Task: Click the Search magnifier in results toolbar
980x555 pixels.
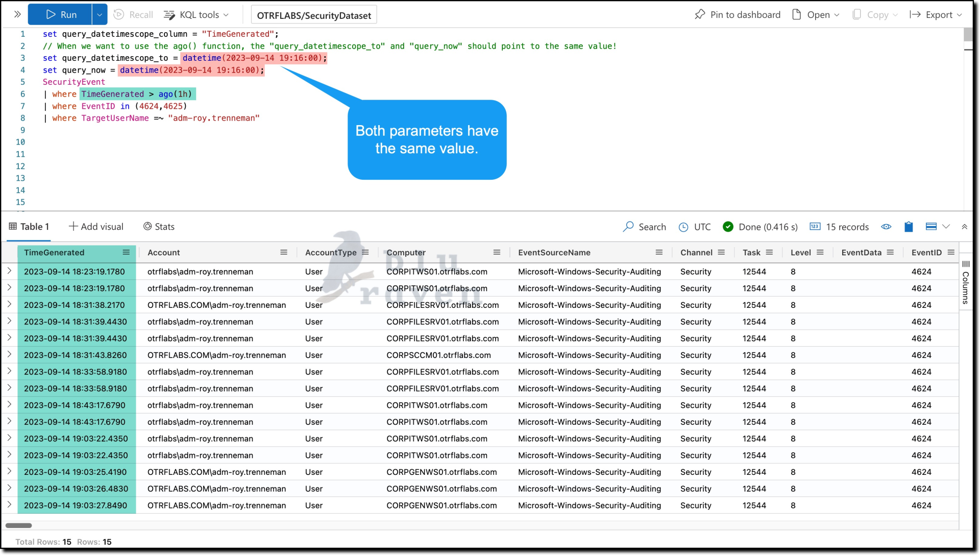Action: (x=628, y=227)
